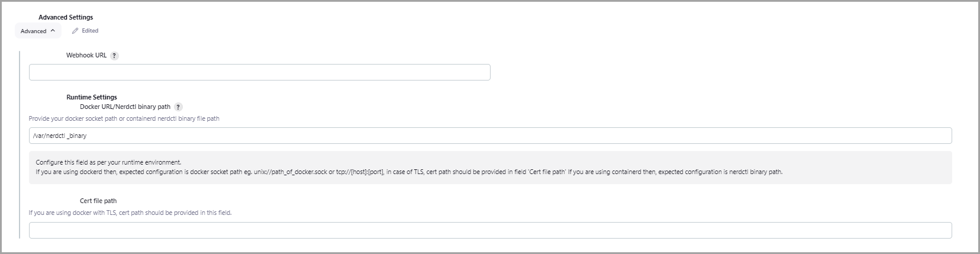Click the Runtime Settings heading
980x254 pixels.
coord(92,97)
